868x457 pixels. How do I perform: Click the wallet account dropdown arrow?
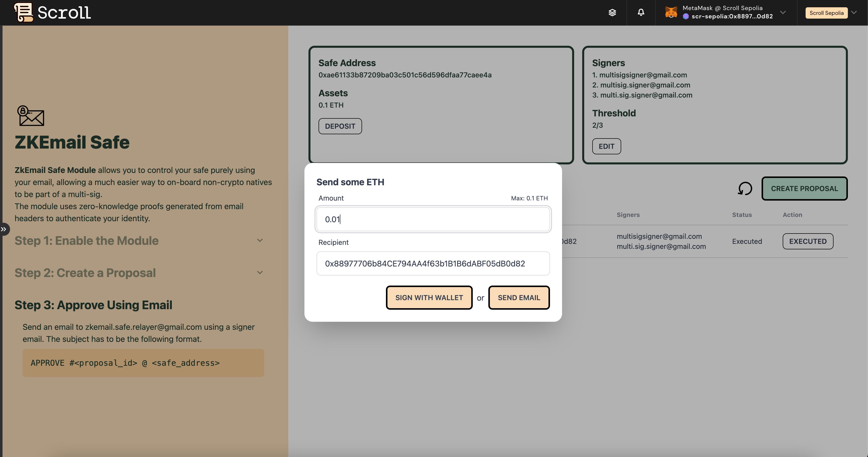click(x=782, y=13)
